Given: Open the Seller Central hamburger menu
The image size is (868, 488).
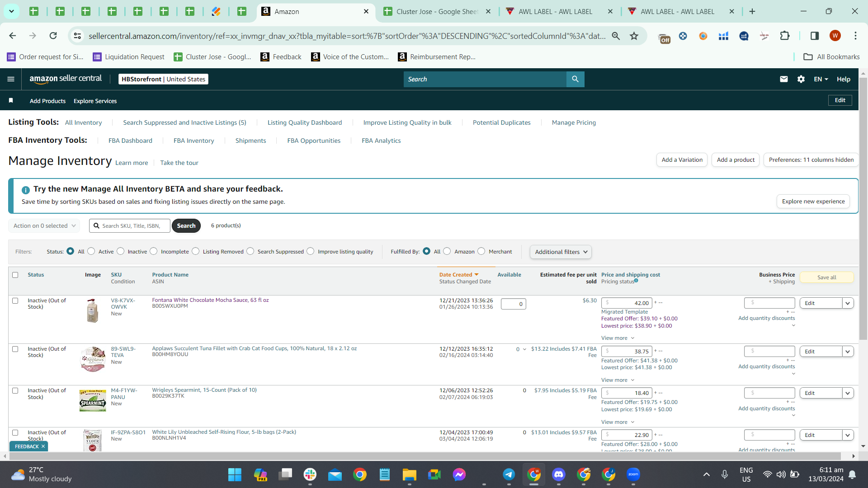Looking at the screenshot, I should pyautogui.click(x=11, y=79).
